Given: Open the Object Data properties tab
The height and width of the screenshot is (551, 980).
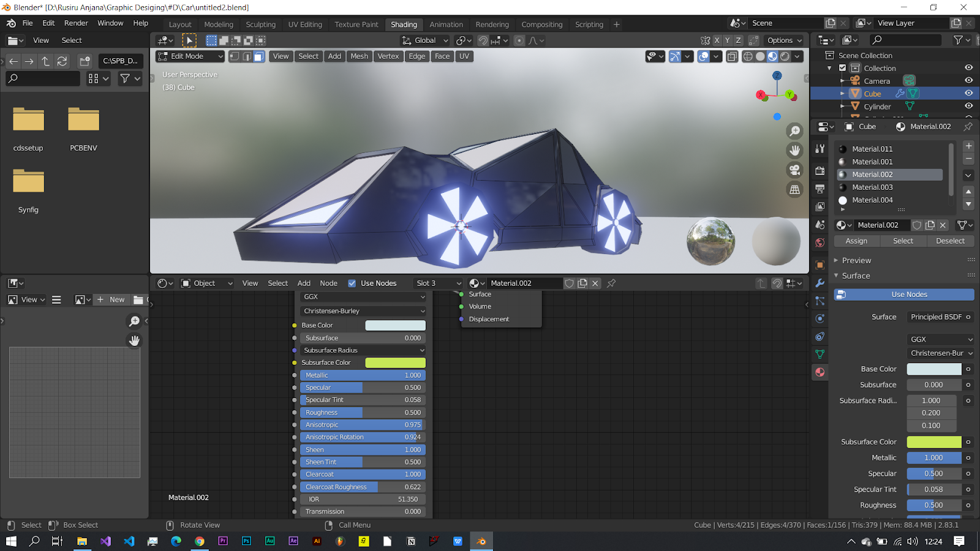Looking at the screenshot, I should click(820, 354).
